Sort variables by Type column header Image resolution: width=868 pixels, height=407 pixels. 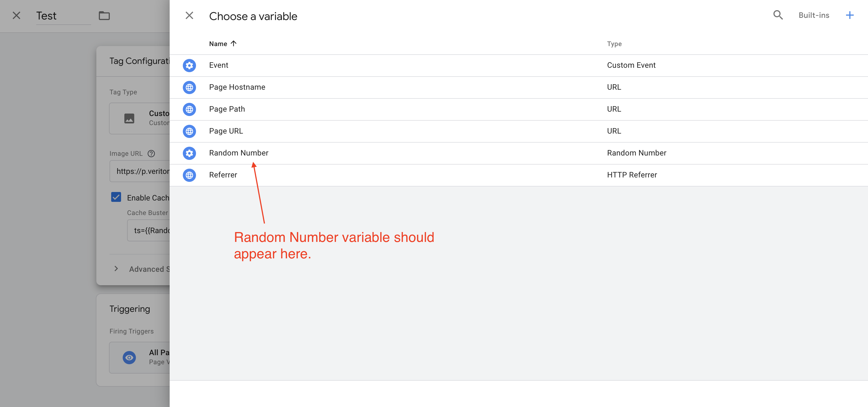click(614, 44)
